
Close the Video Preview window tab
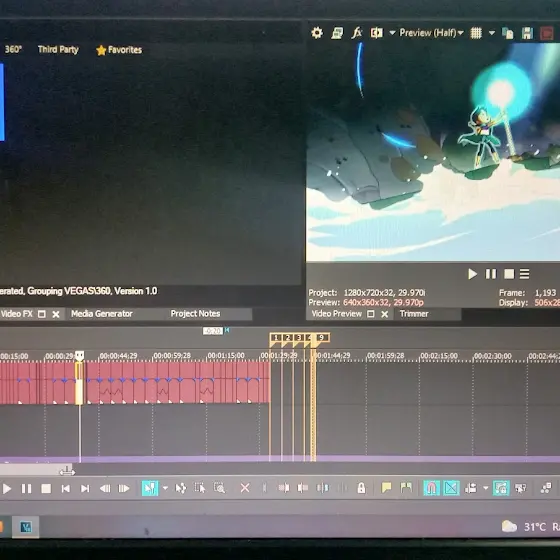click(385, 314)
